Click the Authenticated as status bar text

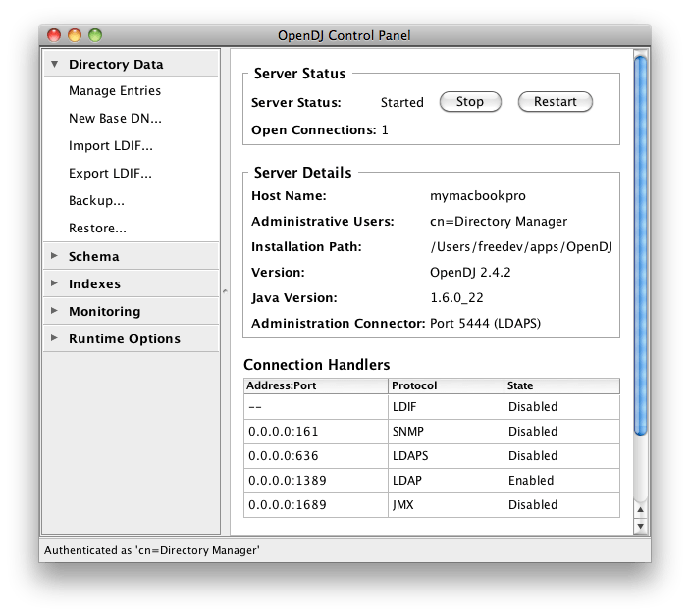click(152, 550)
